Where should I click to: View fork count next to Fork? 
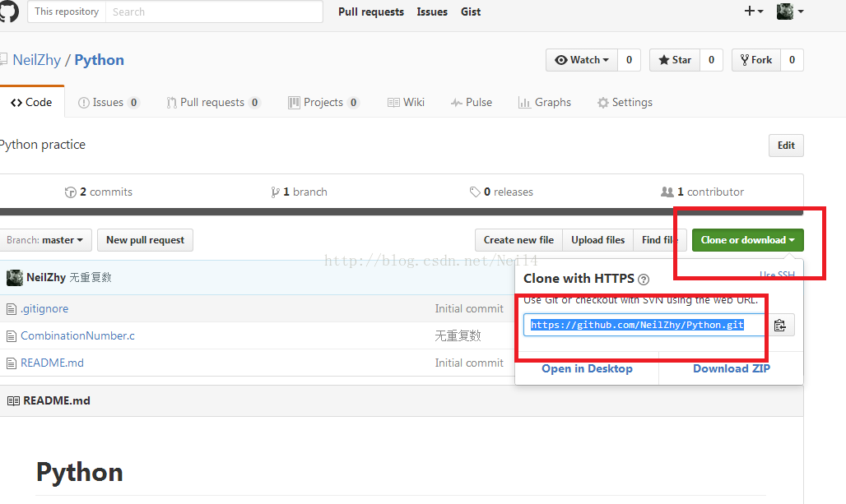coord(792,60)
